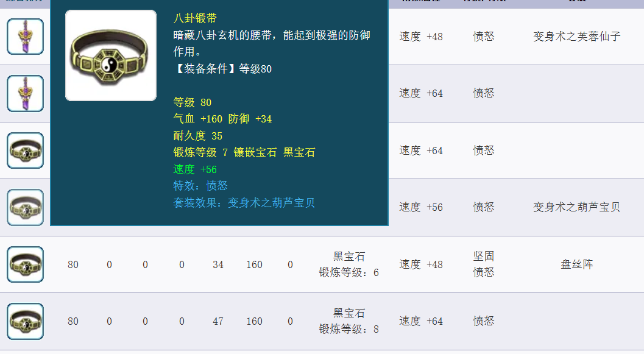Click 速度 +48 in the 变身术之芙蓉仙子 row
644x354 pixels.
(421, 37)
